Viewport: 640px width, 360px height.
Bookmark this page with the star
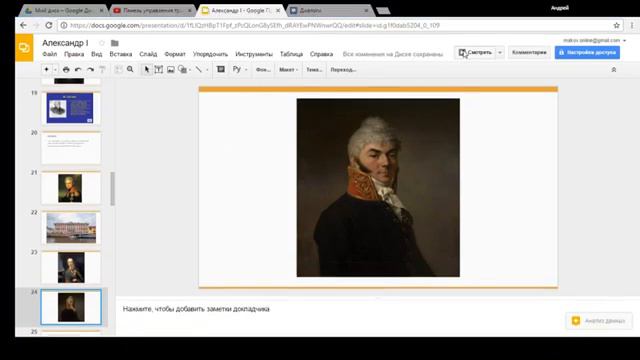point(616,25)
